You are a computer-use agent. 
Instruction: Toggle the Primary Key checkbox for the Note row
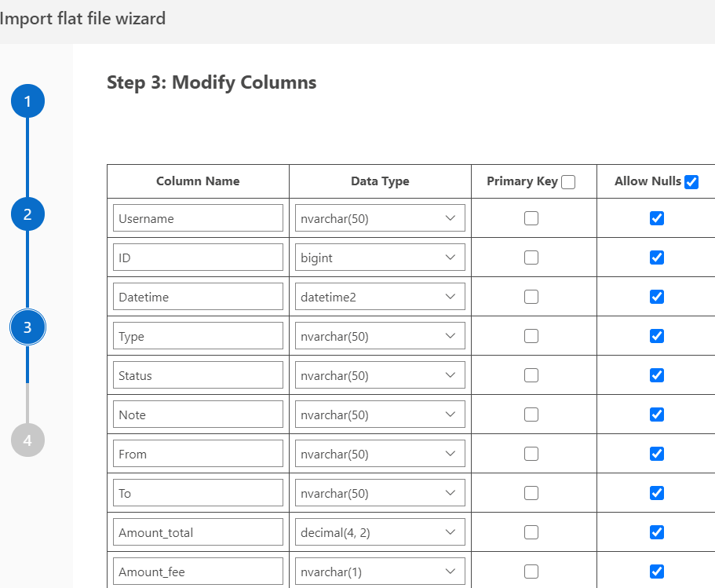tap(531, 415)
